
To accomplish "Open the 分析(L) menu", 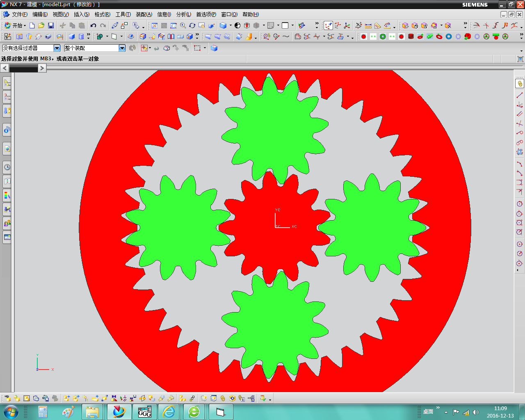I will 184,14.
